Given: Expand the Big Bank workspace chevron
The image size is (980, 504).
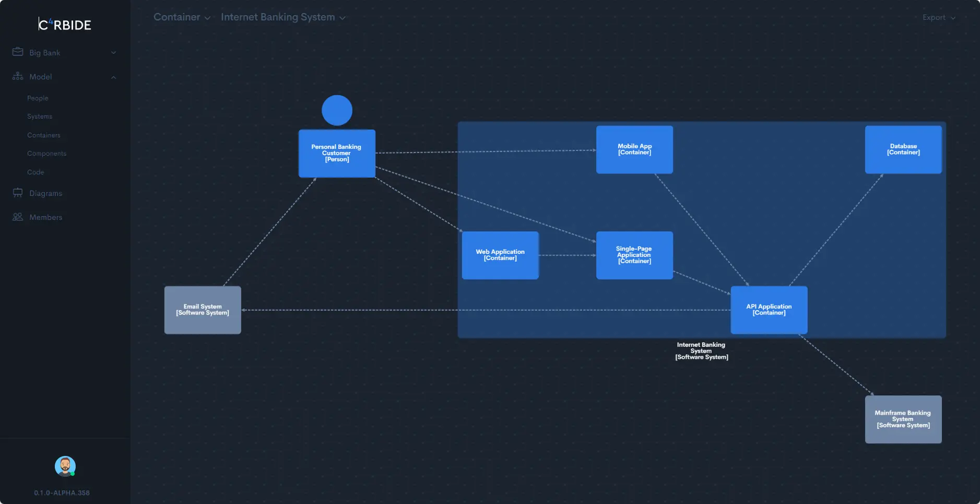Looking at the screenshot, I should pos(113,53).
